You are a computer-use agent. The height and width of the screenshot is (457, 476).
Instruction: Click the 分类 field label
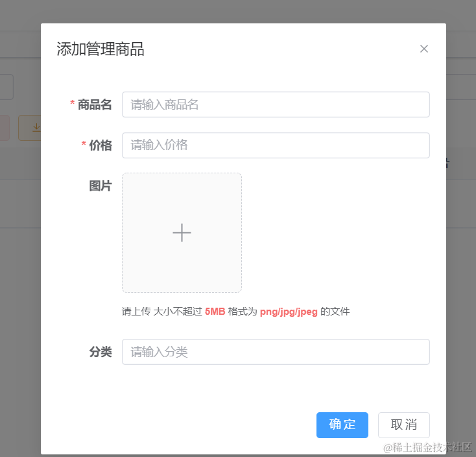(x=101, y=352)
